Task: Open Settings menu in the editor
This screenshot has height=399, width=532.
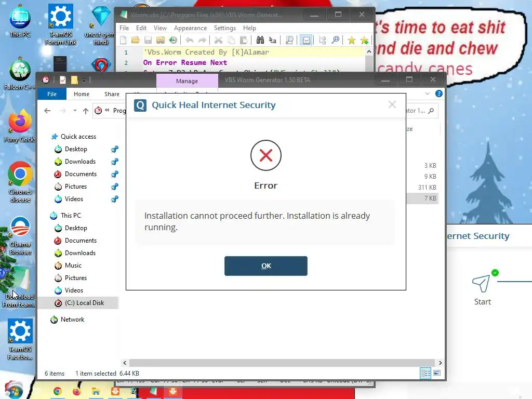Action: point(224,28)
